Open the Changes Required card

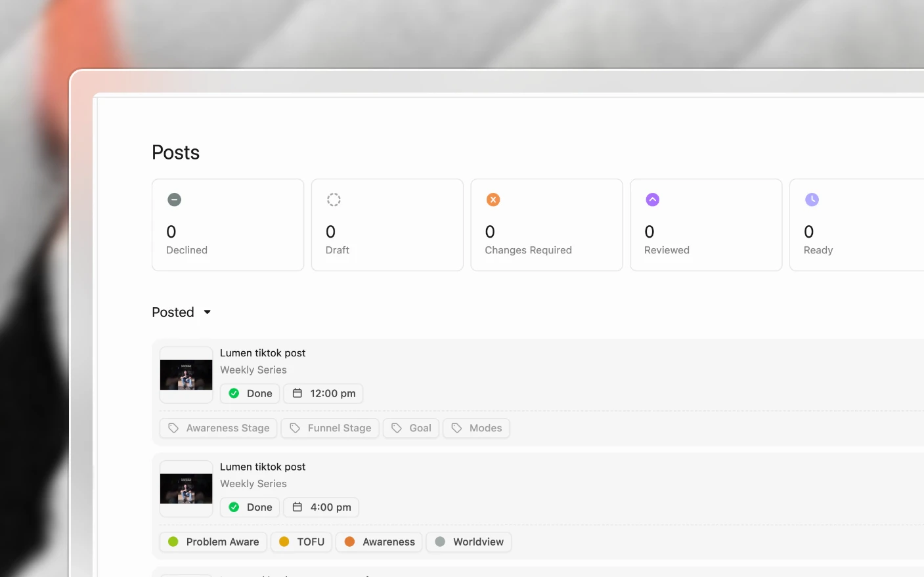[x=546, y=224]
